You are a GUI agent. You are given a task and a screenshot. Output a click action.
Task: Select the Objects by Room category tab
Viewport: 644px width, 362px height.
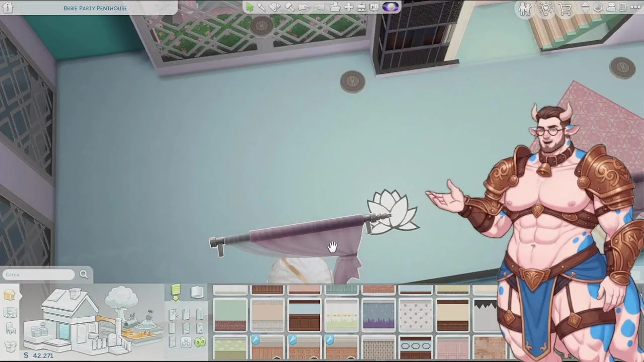click(10, 312)
